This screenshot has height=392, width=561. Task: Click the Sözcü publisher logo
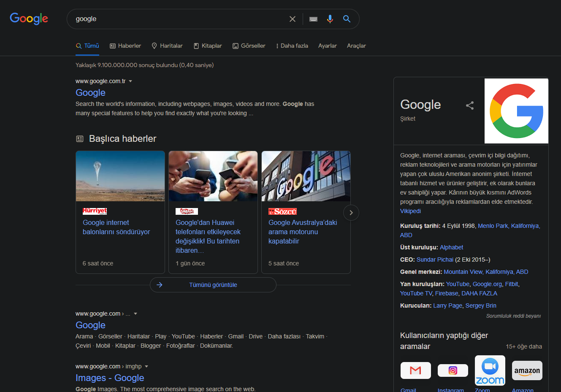282,211
